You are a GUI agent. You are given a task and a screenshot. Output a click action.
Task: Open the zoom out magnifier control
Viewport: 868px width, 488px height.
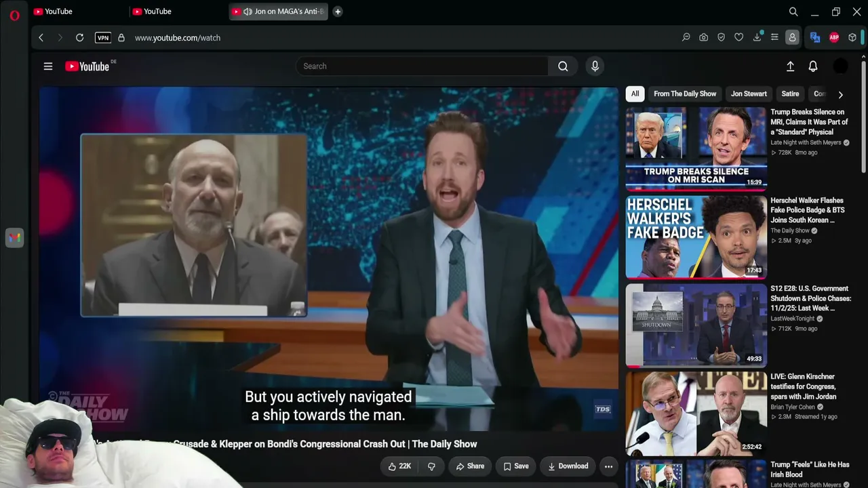click(686, 38)
